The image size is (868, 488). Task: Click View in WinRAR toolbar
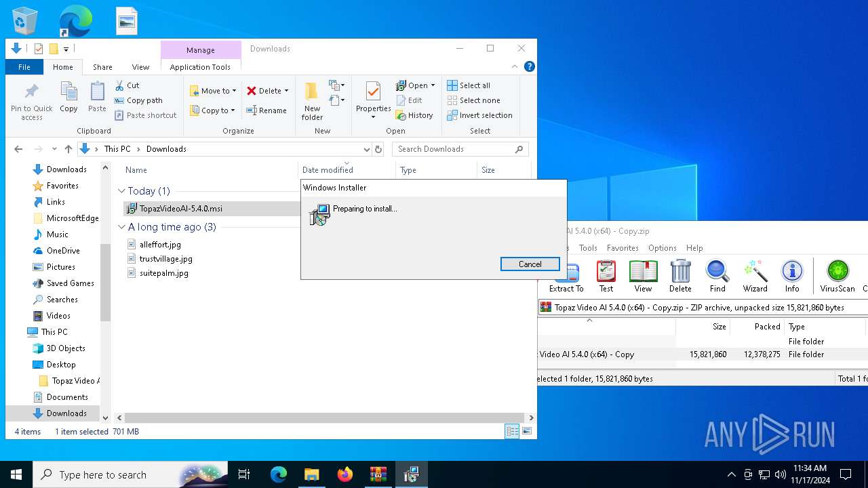(643, 276)
